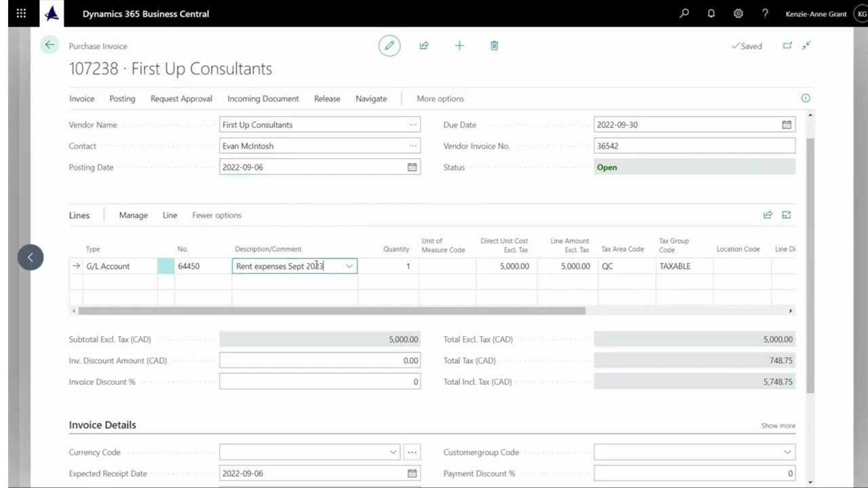Show the FactBox information icon

(806, 98)
